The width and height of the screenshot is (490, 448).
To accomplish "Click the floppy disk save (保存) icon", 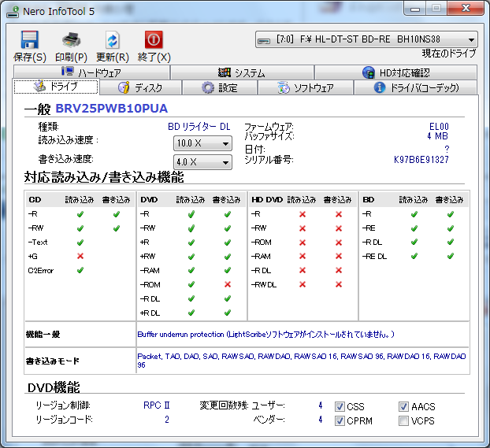I will 30,40.
